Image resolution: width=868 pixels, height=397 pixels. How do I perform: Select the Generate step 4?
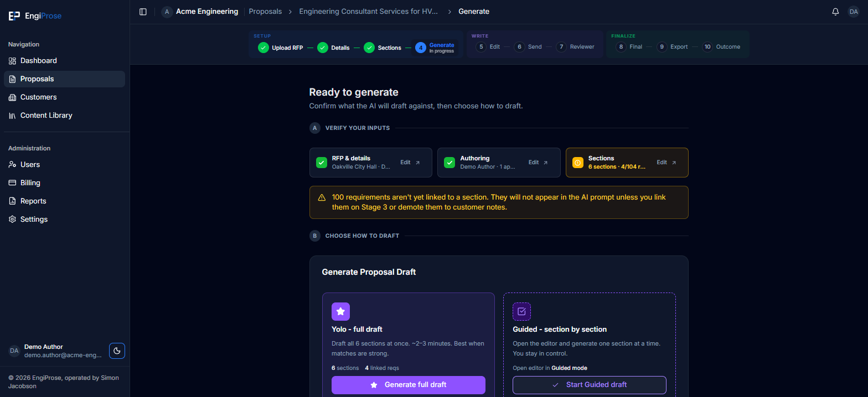(x=435, y=48)
